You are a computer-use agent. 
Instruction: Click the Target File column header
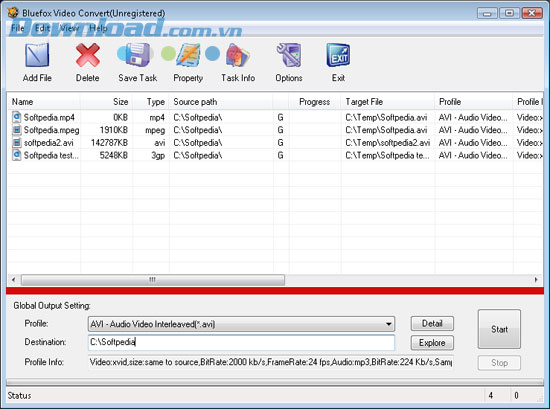coord(388,102)
